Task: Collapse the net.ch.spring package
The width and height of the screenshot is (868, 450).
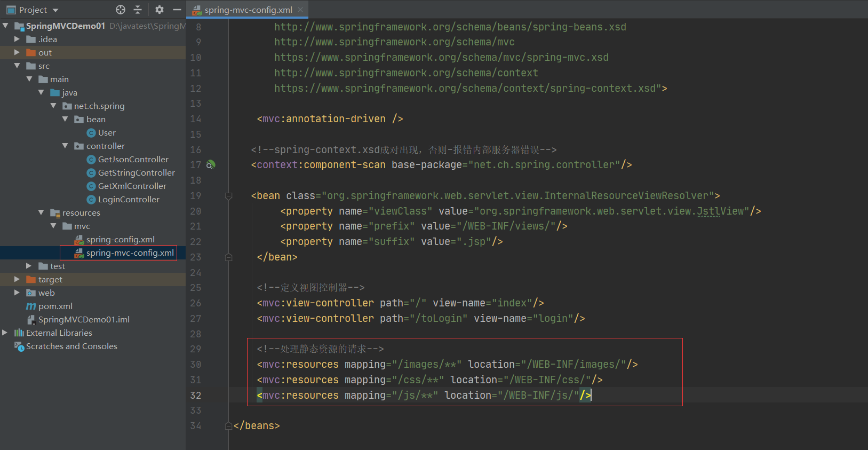Action: pyautogui.click(x=53, y=106)
